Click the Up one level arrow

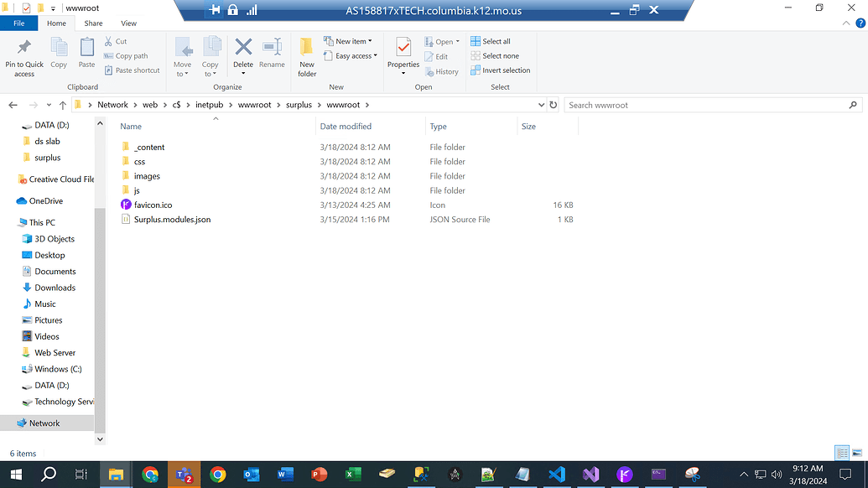63,105
